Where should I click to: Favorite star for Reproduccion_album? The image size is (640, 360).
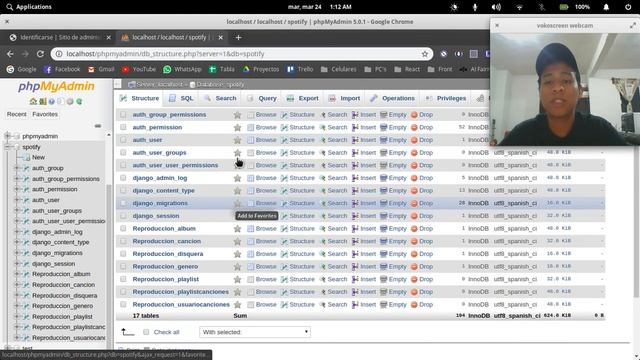[x=237, y=229]
